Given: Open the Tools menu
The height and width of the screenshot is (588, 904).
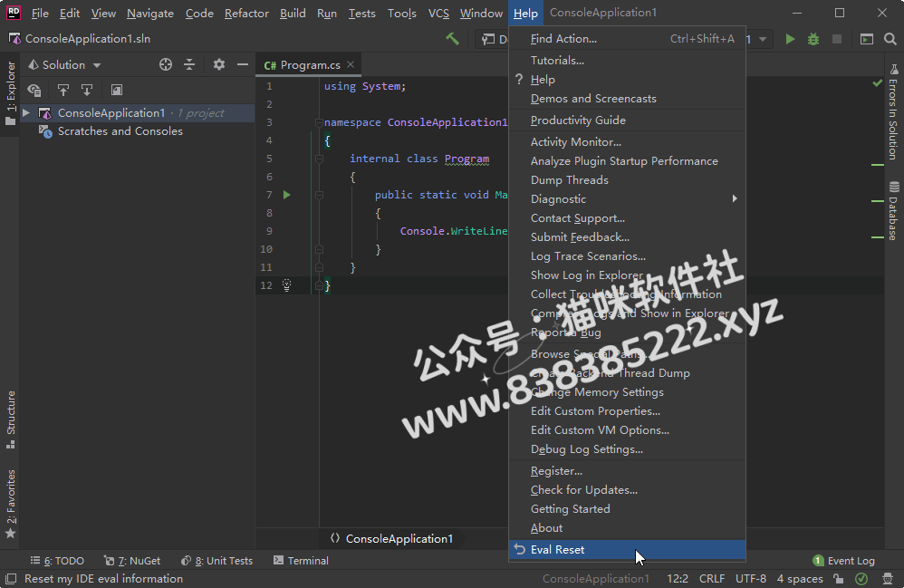Looking at the screenshot, I should (402, 13).
